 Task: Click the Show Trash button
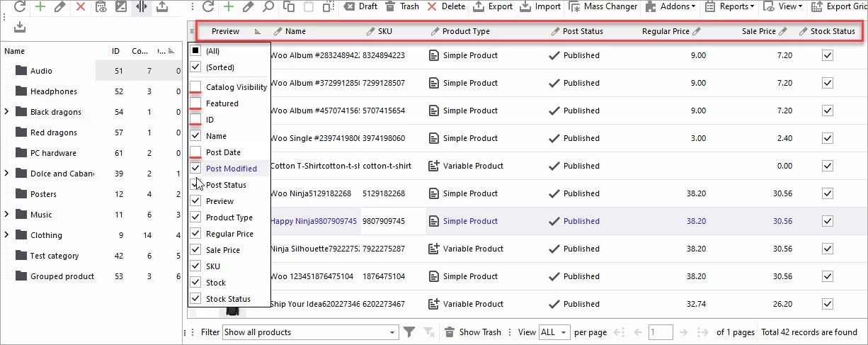472,332
